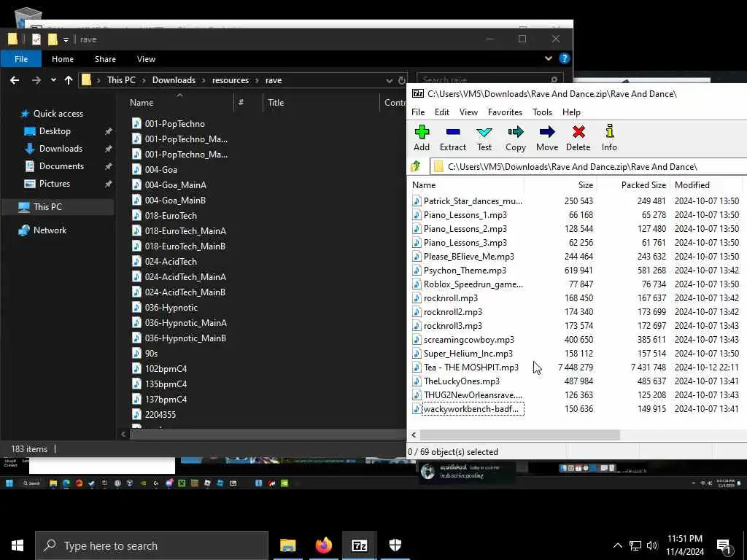Run Test from 7-Zip toolbar
This screenshot has width=747, height=560.
(484, 138)
